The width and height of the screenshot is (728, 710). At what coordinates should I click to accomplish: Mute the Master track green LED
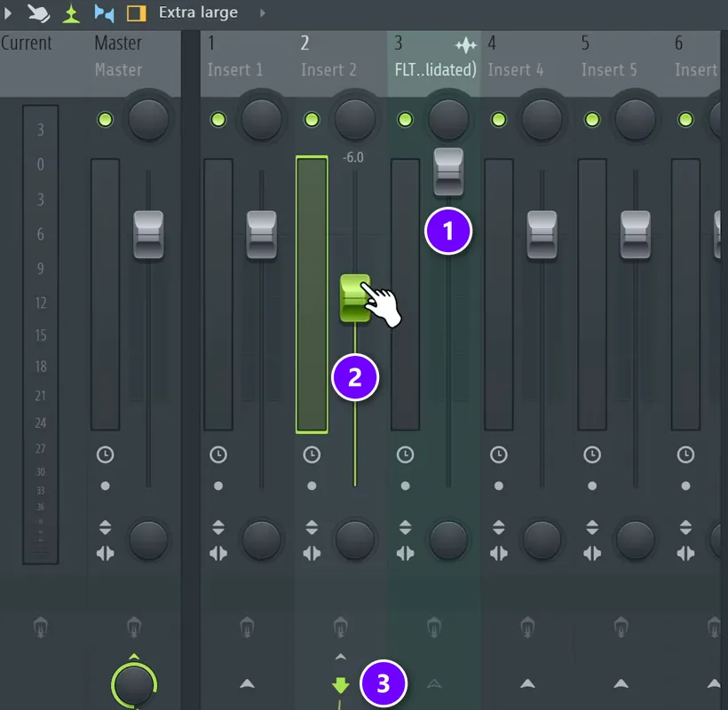pos(105,120)
